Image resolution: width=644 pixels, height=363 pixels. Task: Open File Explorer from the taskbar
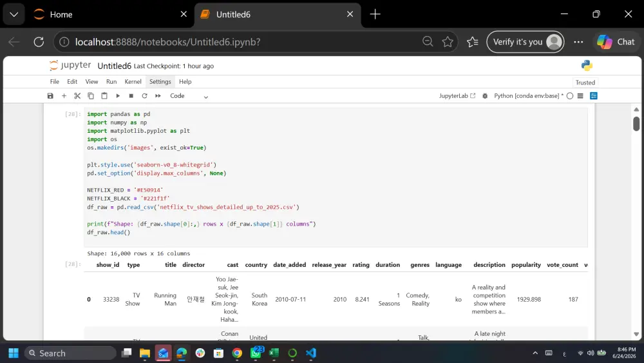click(144, 353)
